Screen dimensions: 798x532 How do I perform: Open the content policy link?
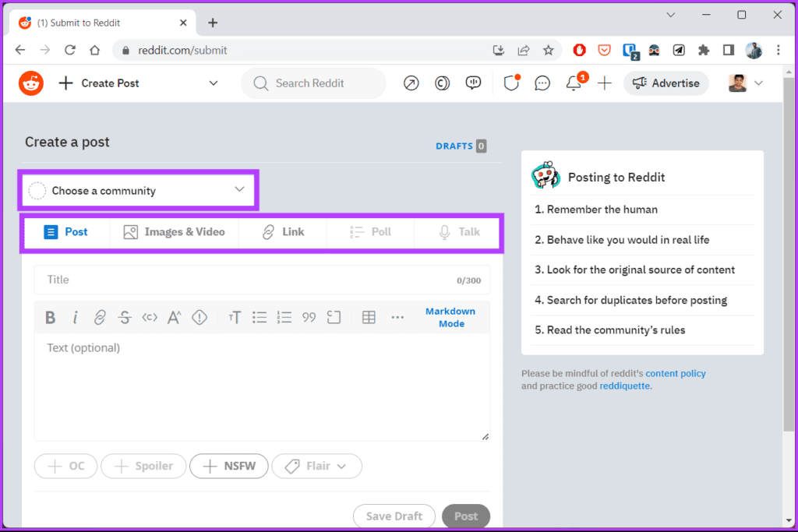tap(676, 373)
